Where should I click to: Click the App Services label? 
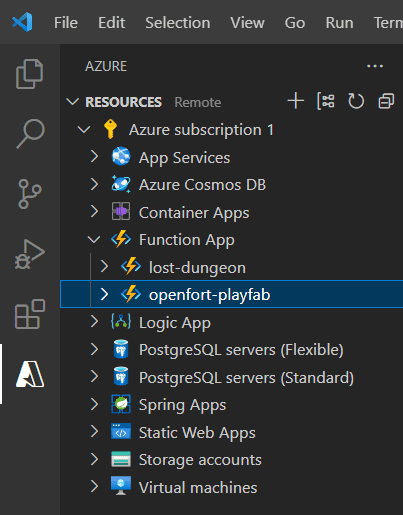click(x=184, y=158)
